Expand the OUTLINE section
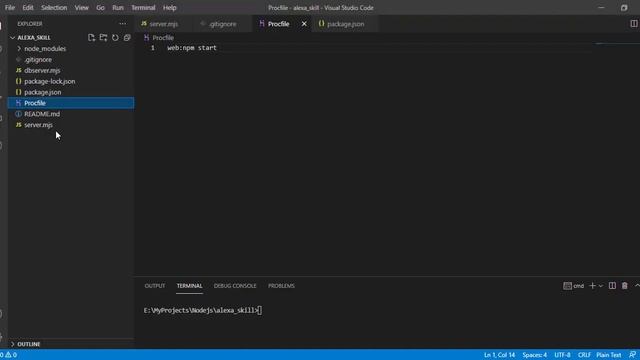Screen dimensions: 640x360 [x=29, y=344]
